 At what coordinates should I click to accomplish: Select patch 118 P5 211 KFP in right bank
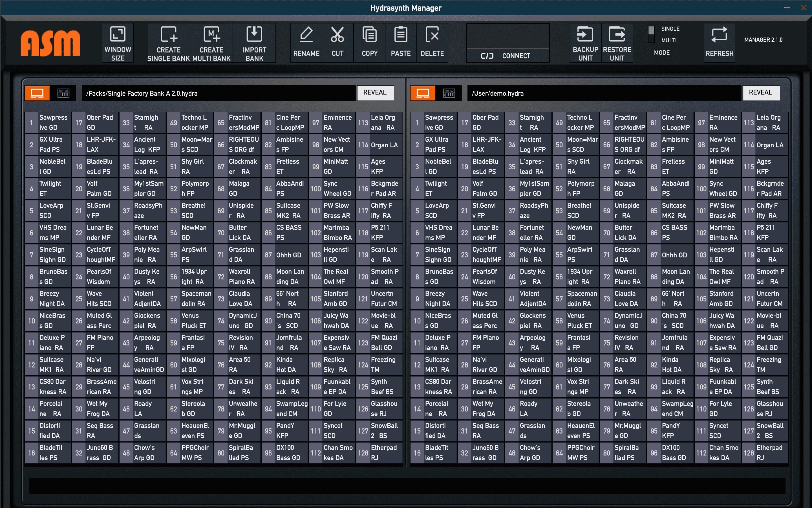pyautogui.click(x=765, y=233)
